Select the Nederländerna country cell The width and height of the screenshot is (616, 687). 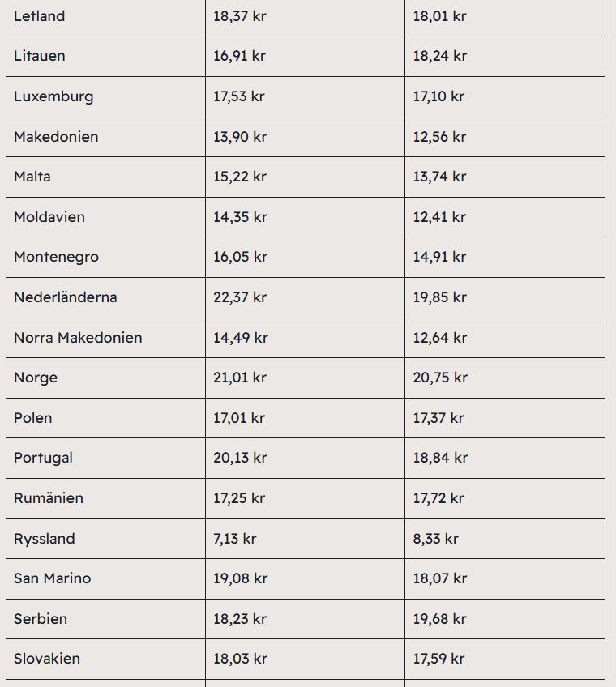pos(66,297)
